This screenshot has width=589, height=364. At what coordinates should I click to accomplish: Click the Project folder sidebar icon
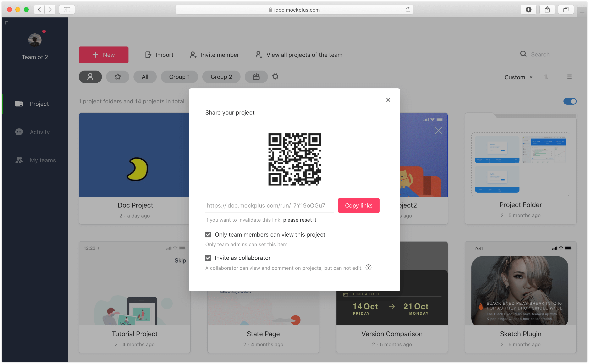coord(19,104)
